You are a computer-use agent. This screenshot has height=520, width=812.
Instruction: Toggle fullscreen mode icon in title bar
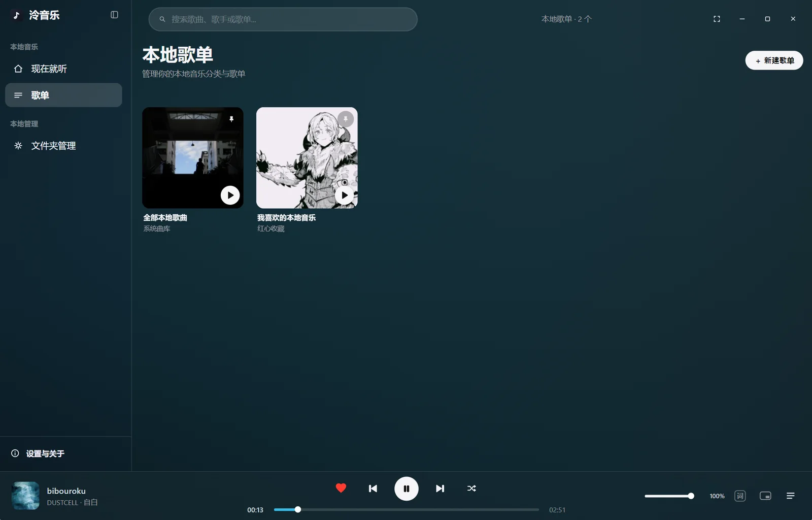(x=717, y=19)
